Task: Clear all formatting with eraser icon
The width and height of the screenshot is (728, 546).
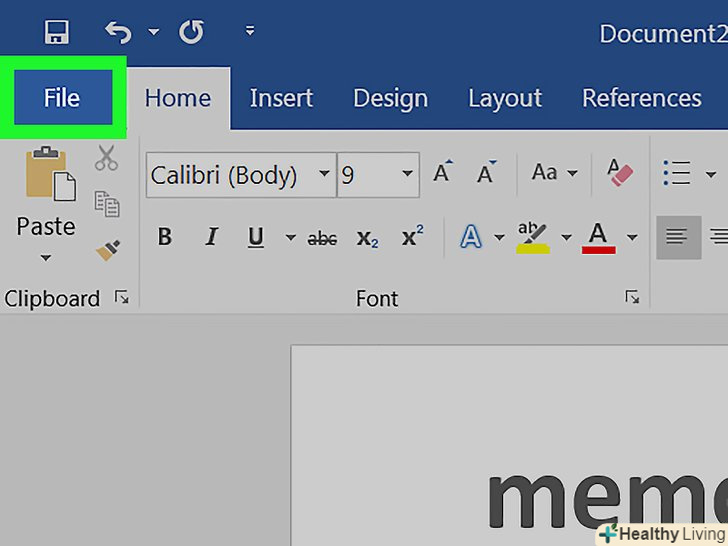Action: pos(619,173)
